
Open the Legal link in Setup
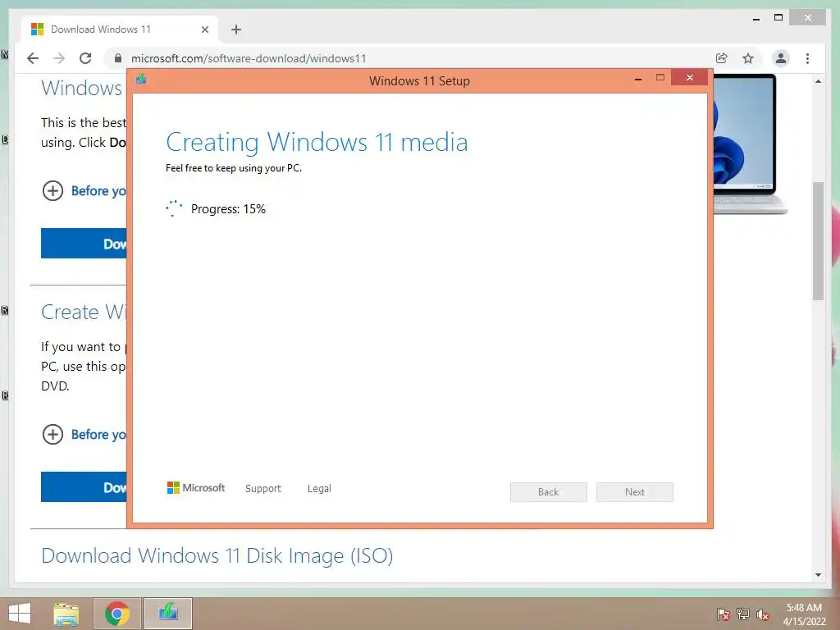[x=319, y=489]
